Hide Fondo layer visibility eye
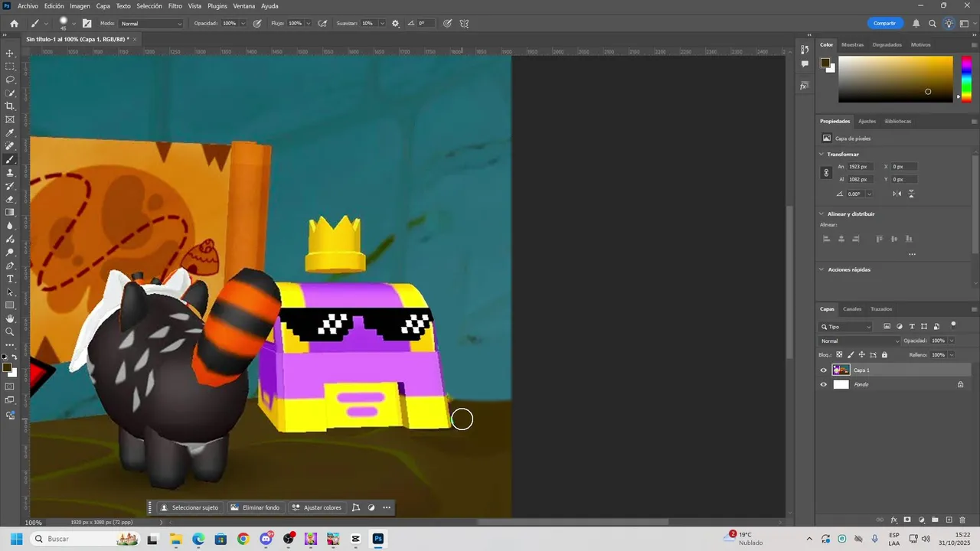This screenshot has width=980, height=551. [x=824, y=384]
